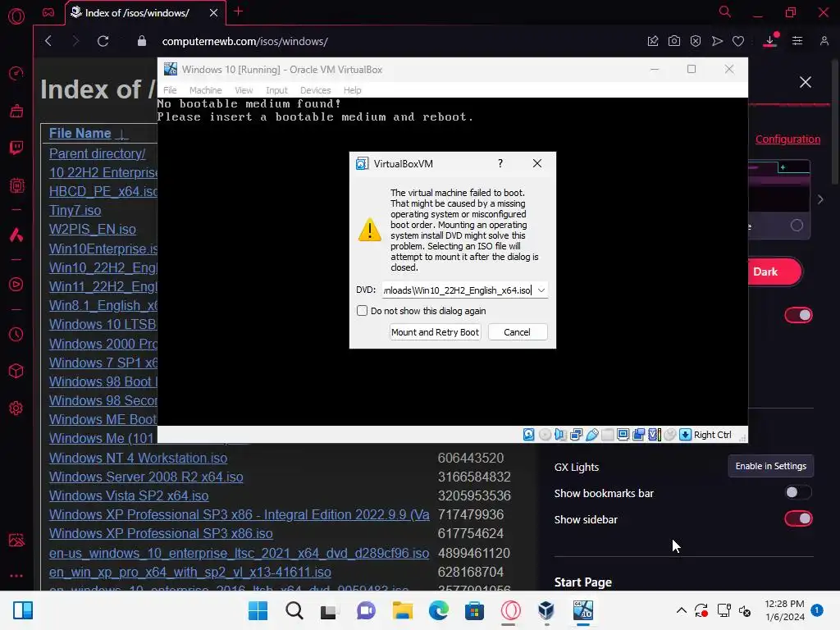Screen dimensions: 840x630
Task: Open Windows NT 4 Workstation.iso link
Action: pos(138,458)
